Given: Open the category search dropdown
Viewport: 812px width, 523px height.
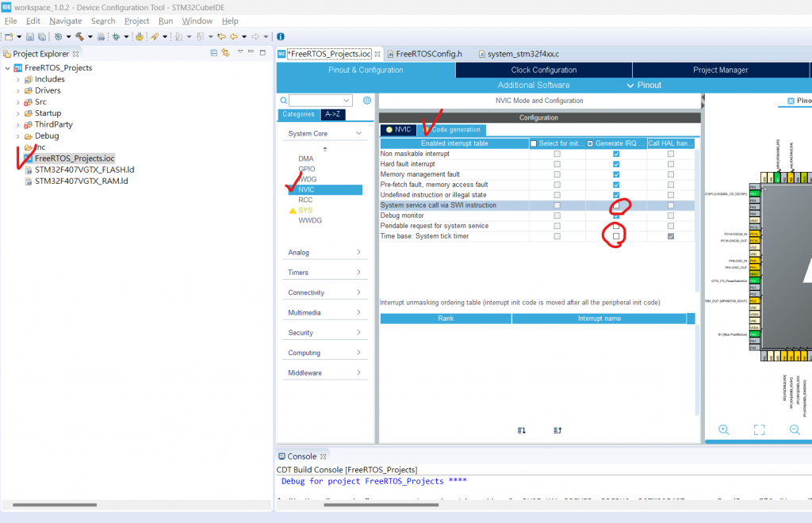Looking at the screenshot, I should click(x=347, y=101).
